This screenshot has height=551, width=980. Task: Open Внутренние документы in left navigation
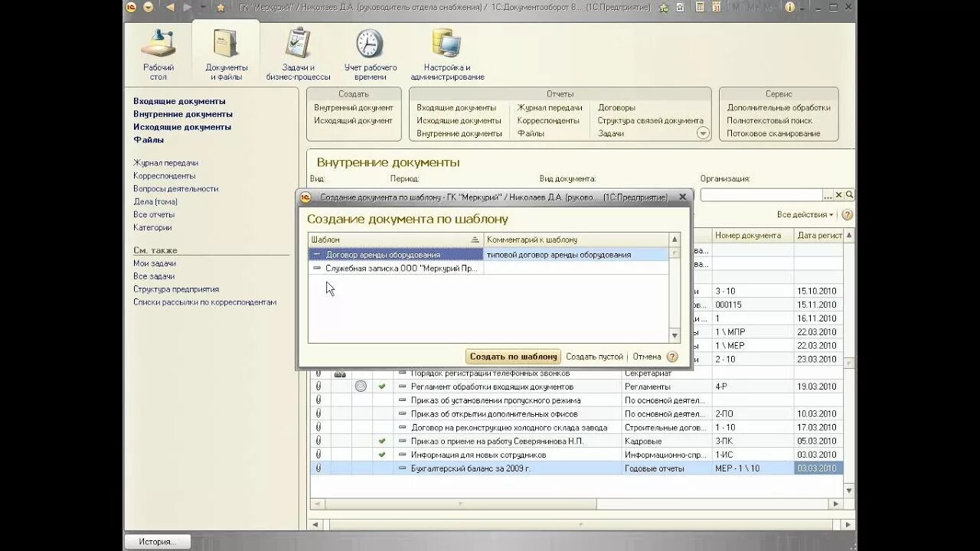[183, 114]
